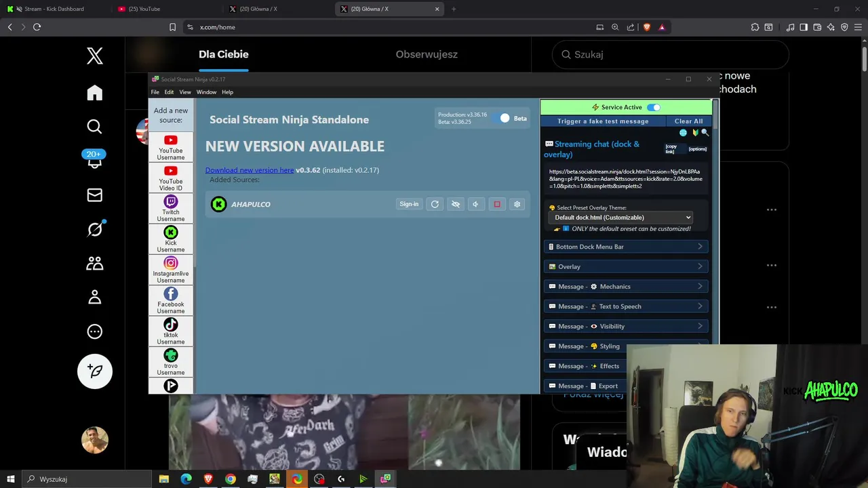The image size is (868, 488).
Task: Click the green-yellow beginner badge icon
Action: [694, 133]
